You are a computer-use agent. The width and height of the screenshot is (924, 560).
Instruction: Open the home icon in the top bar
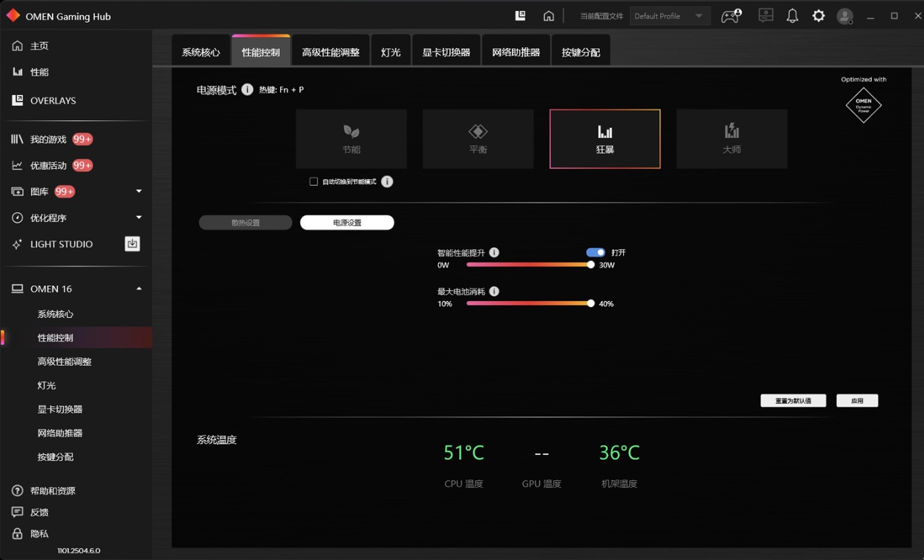[x=548, y=16]
